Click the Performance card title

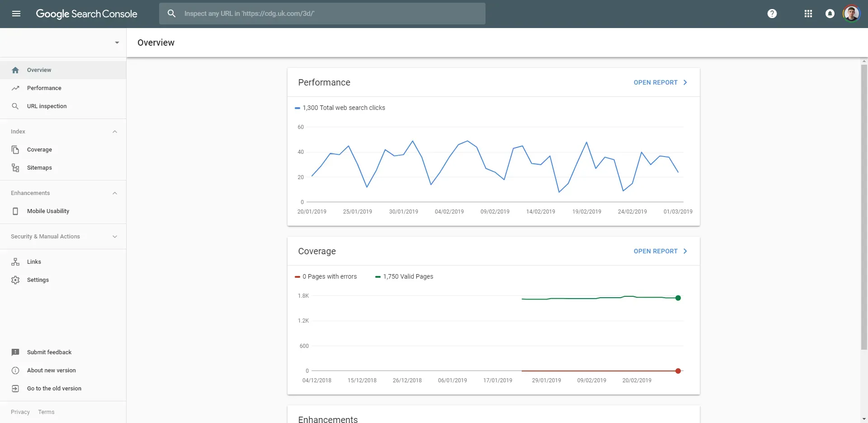[324, 82]
